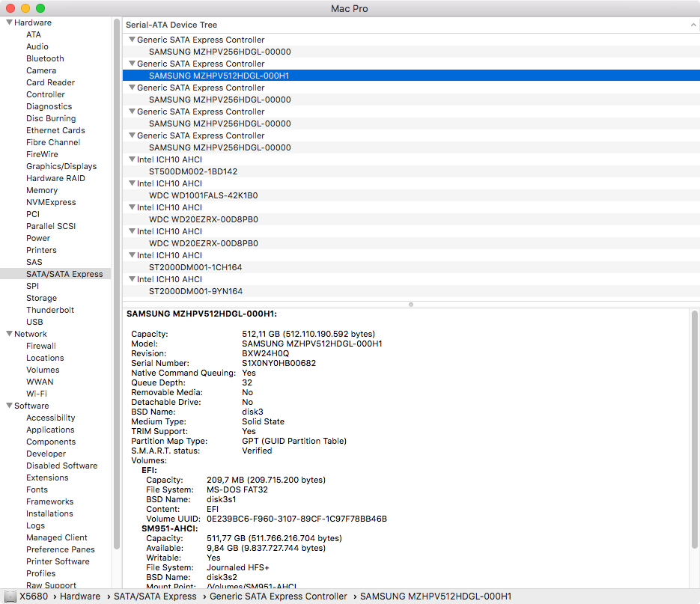Open Camera hardware info

pyautogui.click(x=41, y=70)
